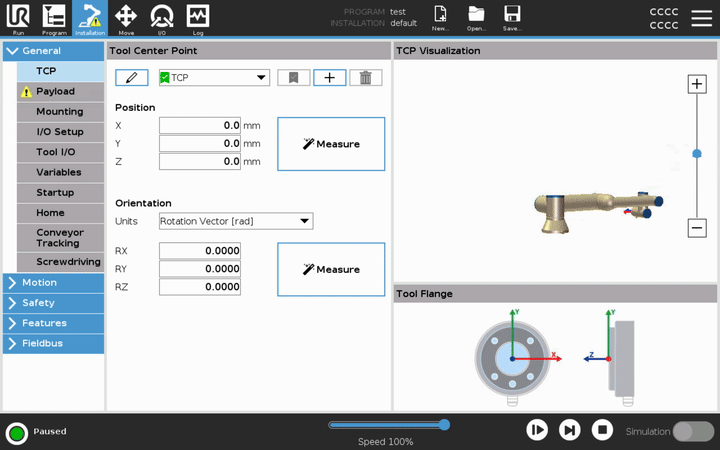Select Conveyor Tracking in the sidebar

[x=60, y=238]
